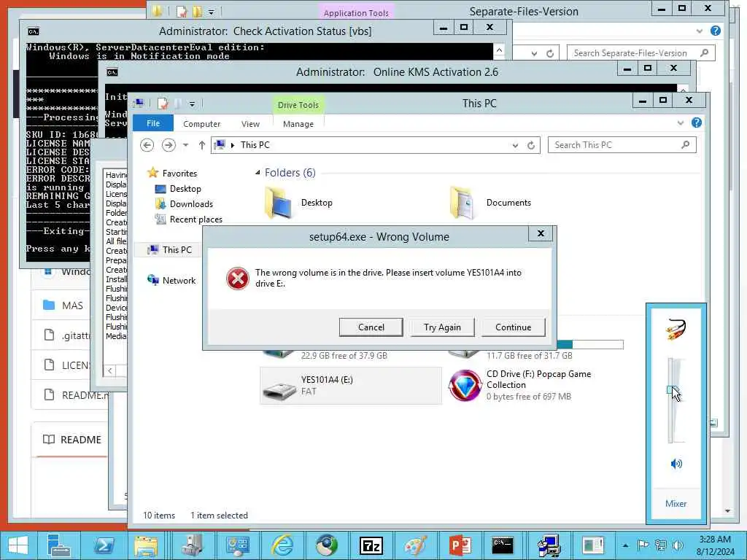This screenshot has height=560, width=747.
Task: Click the Back arrow in This PC
Action: [x=147, y=145]
